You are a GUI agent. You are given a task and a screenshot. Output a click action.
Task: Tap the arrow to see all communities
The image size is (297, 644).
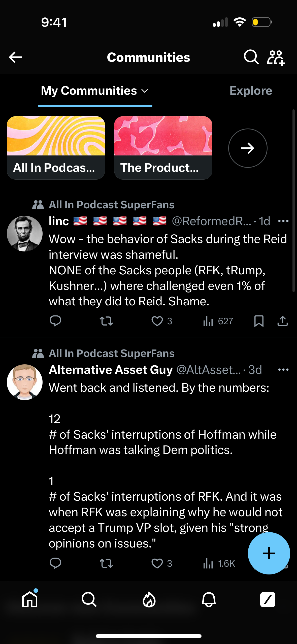tap(248, 148)
